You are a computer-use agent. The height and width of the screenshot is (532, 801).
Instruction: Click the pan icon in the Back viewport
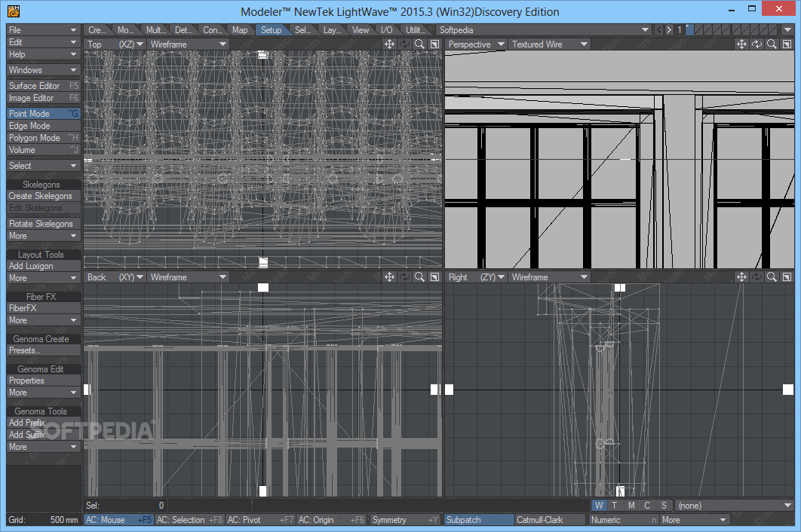[389, 277]
